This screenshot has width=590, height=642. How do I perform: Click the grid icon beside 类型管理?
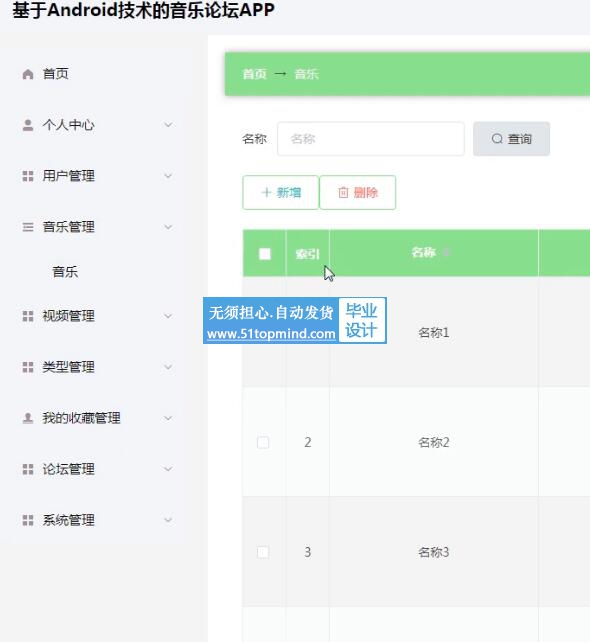28,367
